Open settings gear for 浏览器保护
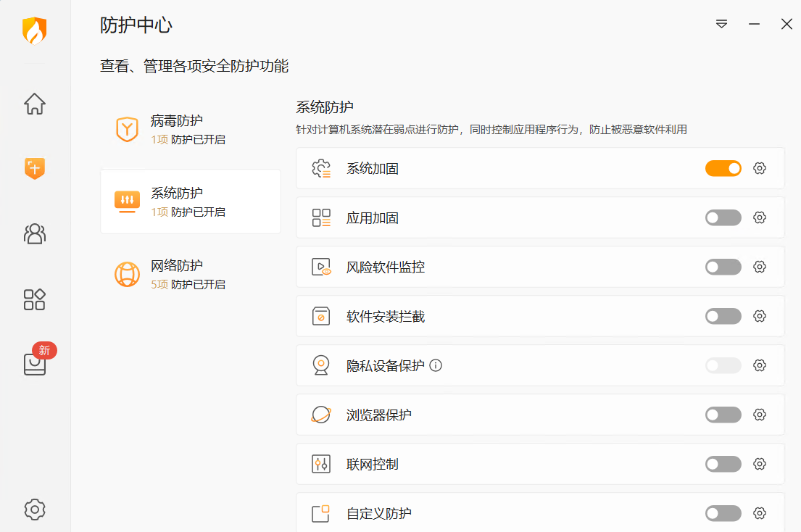Viewport: 801px width, 532px height. coord(759,415)
